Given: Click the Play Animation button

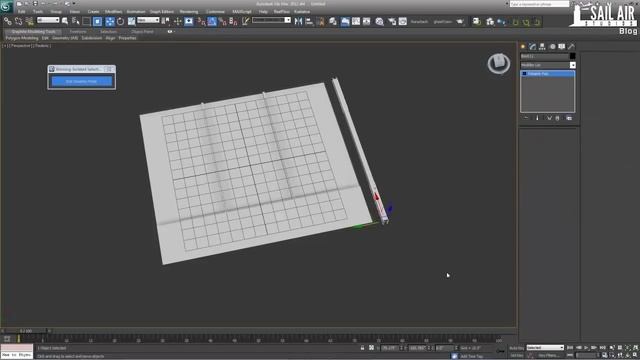Looking at the screenshot, I should pyautogui.click(x=586, y=348).
